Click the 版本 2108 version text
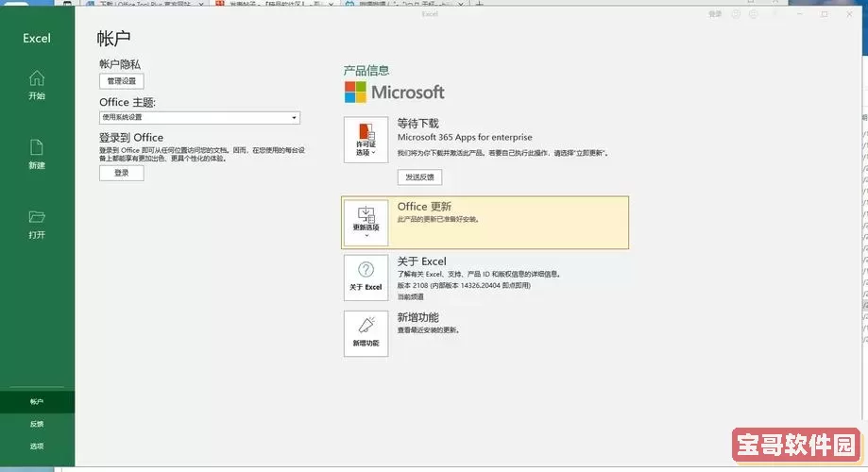868x472 pixels. point(464,285)
